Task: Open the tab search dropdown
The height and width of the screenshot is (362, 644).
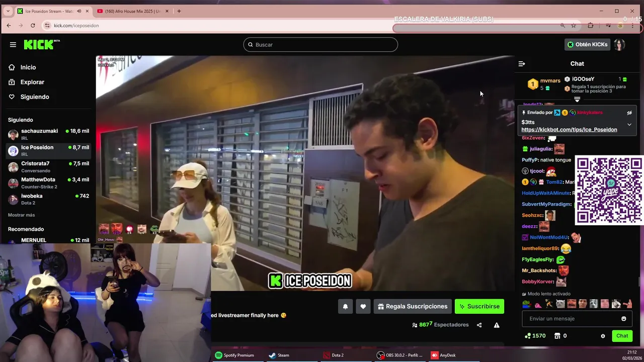Action: (x=8, y=11)
